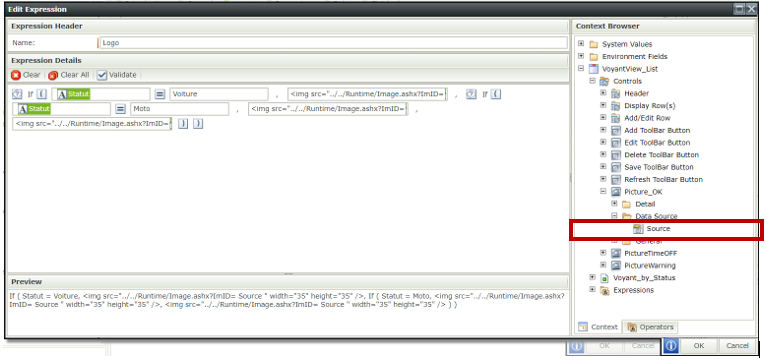Expand the Environment Fields node

581,56
